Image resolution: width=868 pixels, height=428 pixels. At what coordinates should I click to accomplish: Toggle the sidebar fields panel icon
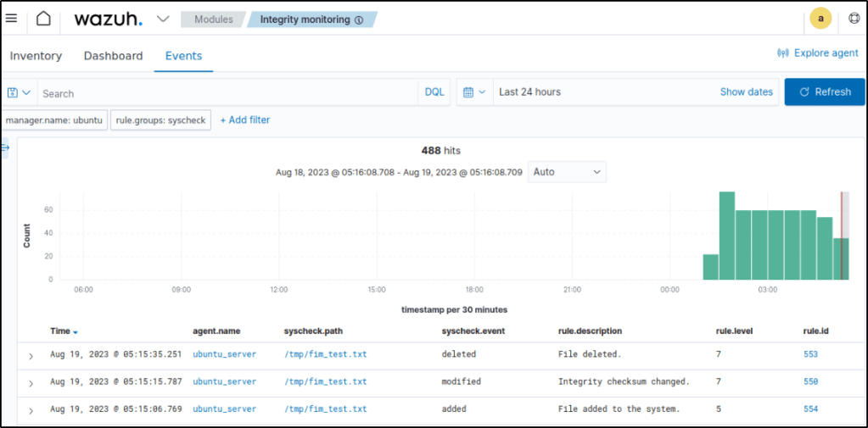[5, 148]
